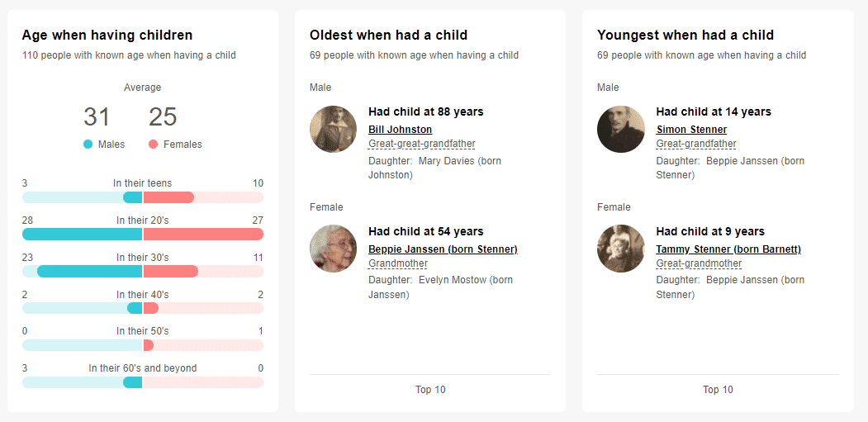Show Top 10 youngest parents
Viewport: 868px width, 422px height.
click(x=717, y=390)
